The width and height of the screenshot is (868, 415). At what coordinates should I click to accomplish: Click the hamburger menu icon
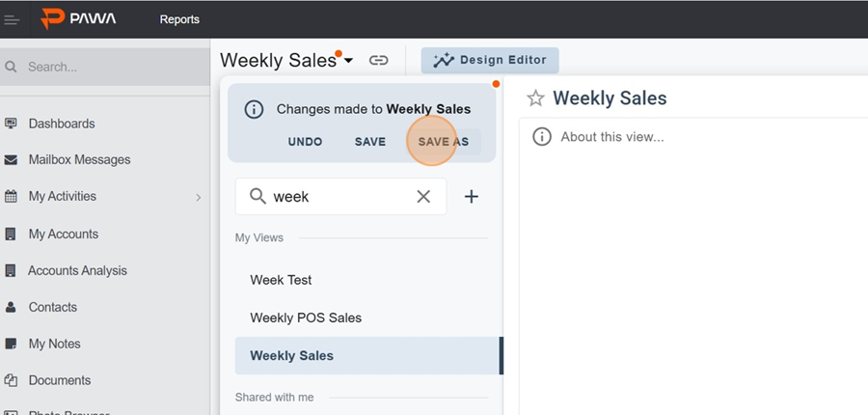(x=13, y=19)
